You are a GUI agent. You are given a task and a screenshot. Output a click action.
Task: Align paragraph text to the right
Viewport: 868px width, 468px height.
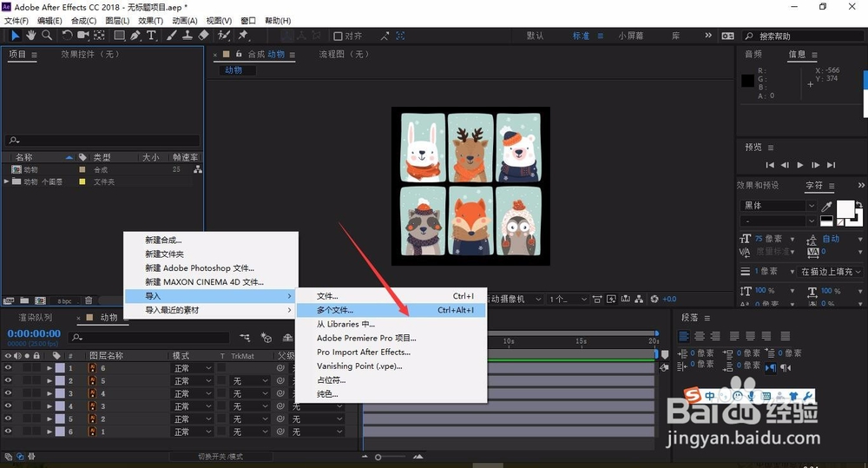tap(715, 336)
